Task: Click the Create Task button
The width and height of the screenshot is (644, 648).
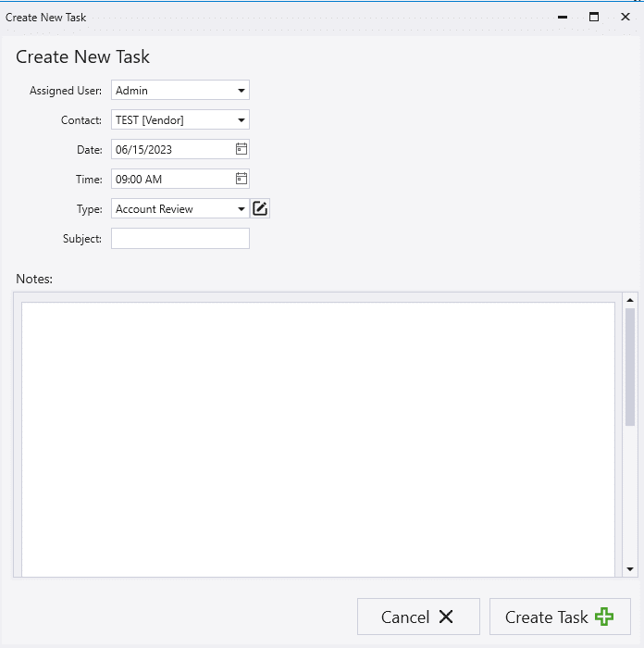Action: [560, 617]
